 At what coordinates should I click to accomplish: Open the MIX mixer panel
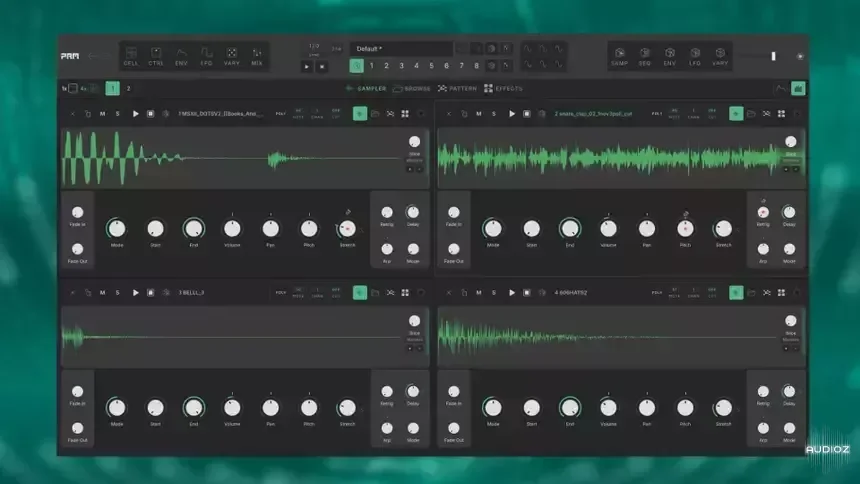coord(257,56)
